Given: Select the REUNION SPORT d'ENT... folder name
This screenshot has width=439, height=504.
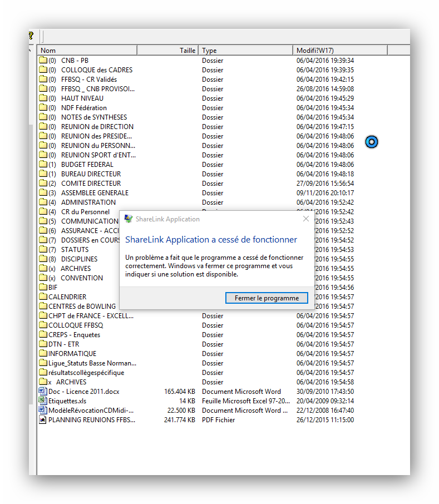Looking at the screenshot, I should 98,155.
